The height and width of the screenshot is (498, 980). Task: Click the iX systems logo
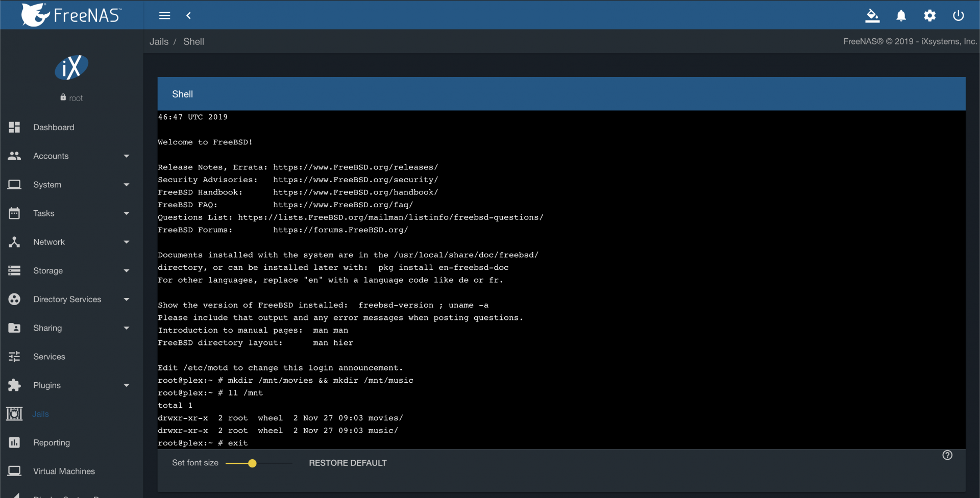pyautogui.click(x=71, y=67)
